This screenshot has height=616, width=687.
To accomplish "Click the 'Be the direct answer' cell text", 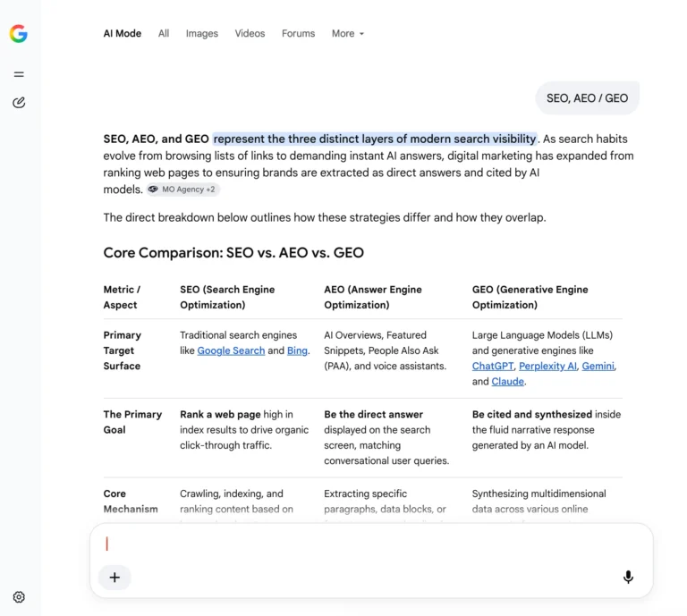I will [373, 415].
